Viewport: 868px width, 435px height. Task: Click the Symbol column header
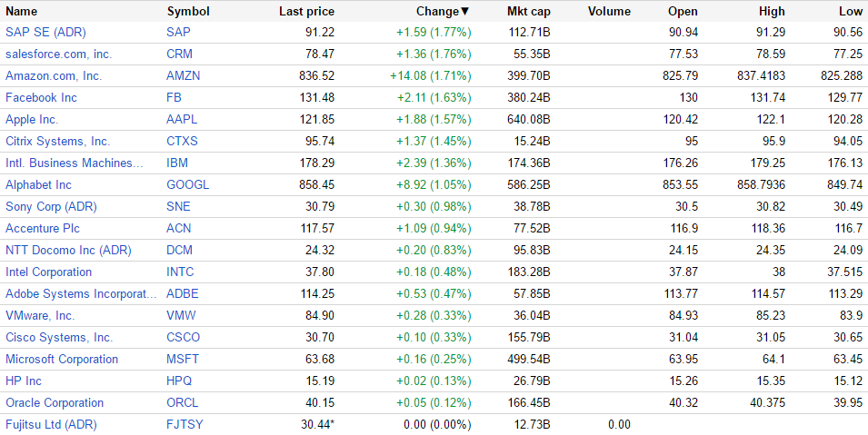188,12
